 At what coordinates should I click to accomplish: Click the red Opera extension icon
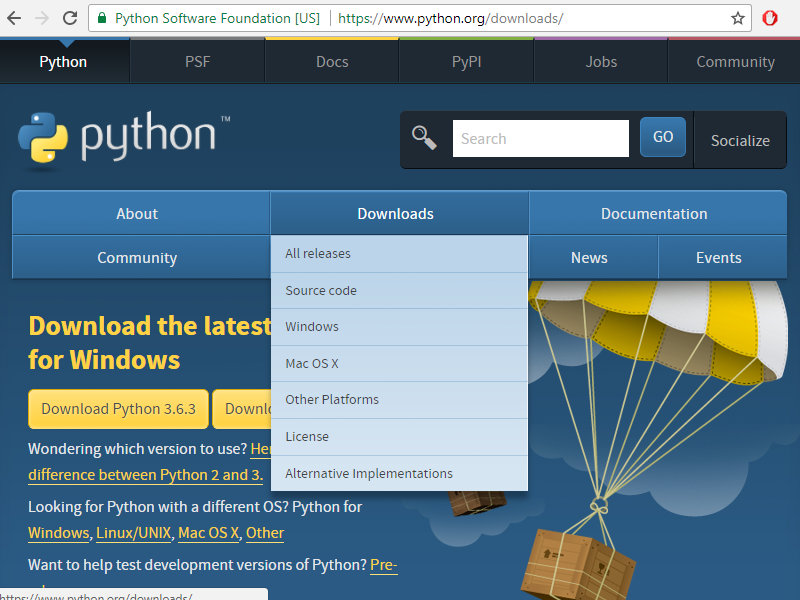point(769,18)
